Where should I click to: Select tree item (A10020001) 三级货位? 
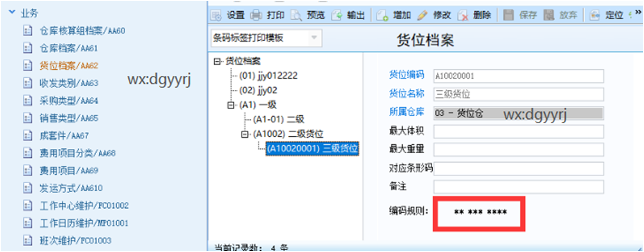[313, 149]
